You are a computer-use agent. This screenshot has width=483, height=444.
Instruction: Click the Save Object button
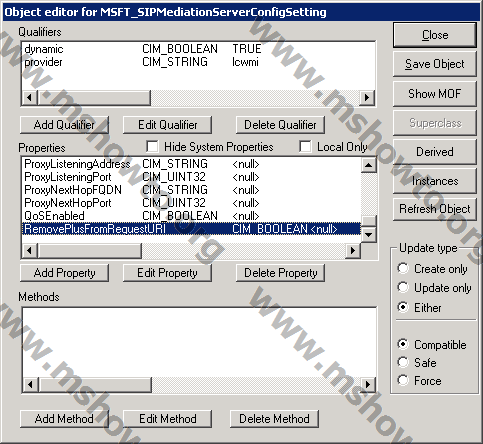click(435, 64)
